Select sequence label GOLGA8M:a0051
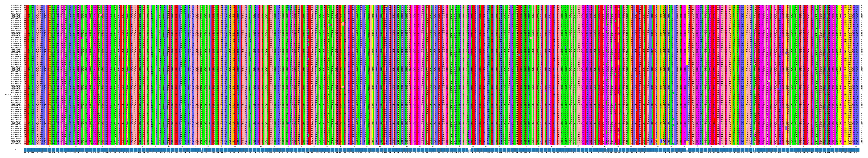This screenshot has width=868, height=158. (x=17, y=140)
